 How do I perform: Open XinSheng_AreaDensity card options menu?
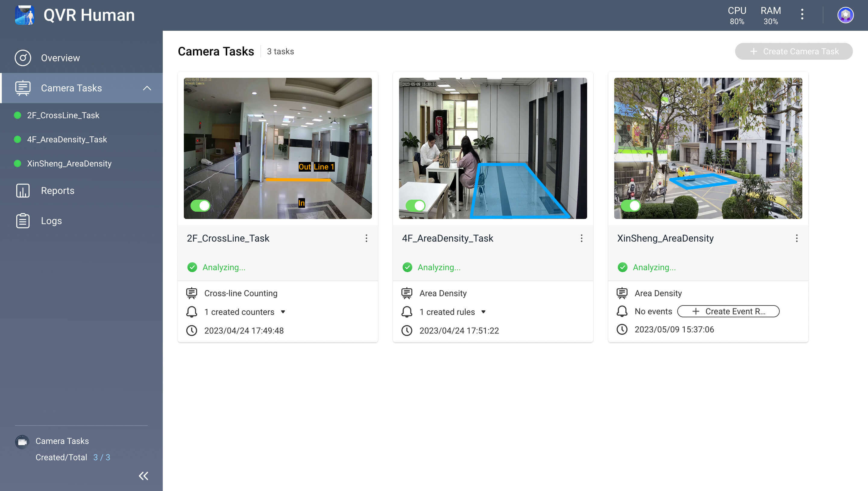click(x=797, y=239)
